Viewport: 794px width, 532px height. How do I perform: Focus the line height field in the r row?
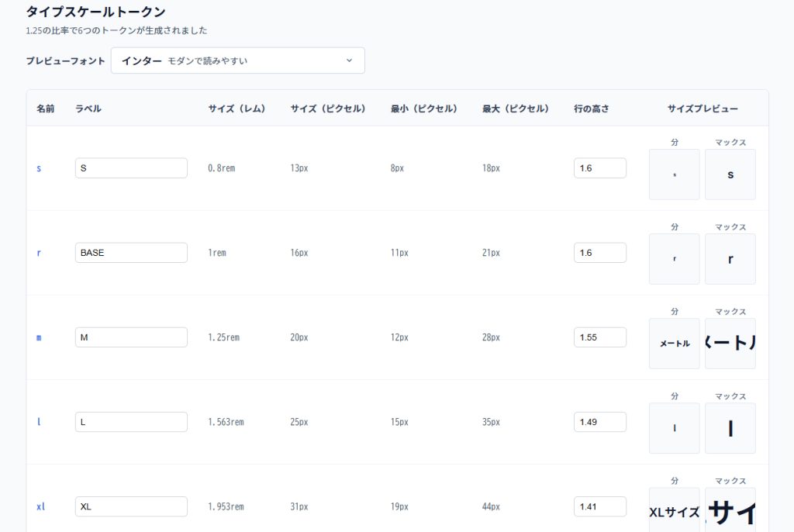tap(599, 253)
